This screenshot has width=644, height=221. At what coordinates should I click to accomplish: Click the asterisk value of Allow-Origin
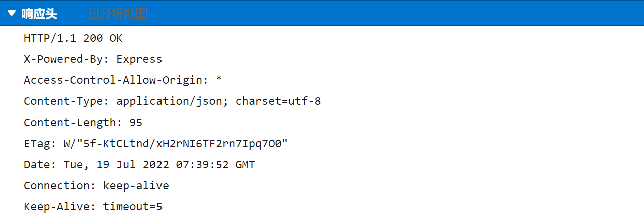(x=218, y=80)
